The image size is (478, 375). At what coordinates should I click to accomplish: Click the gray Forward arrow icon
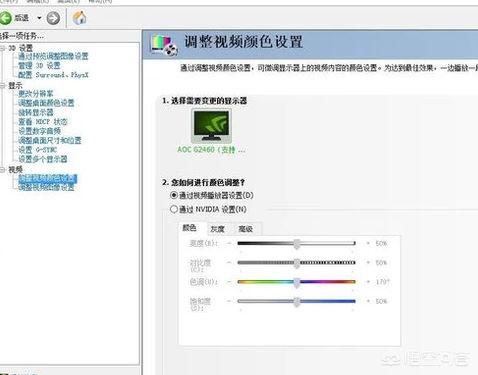click(x=53, y=18)
